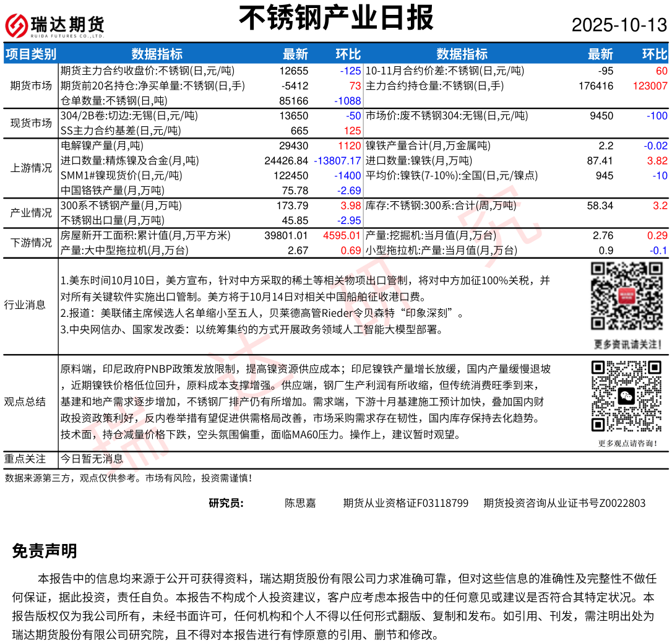Click the futures closing price value 12655
The height and width of the screenshot is (643, 672).
tap(293, 71)
